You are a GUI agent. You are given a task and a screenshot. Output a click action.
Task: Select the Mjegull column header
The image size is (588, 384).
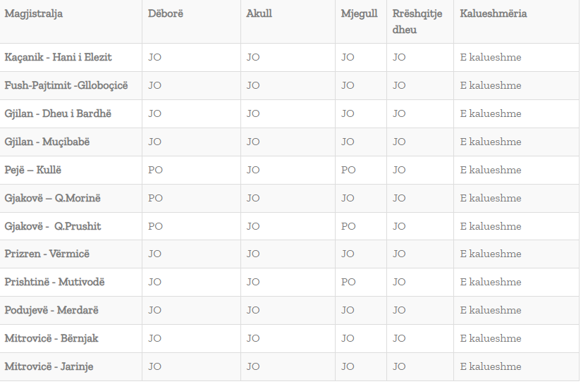pyautogui.click(x=360, y=14)
